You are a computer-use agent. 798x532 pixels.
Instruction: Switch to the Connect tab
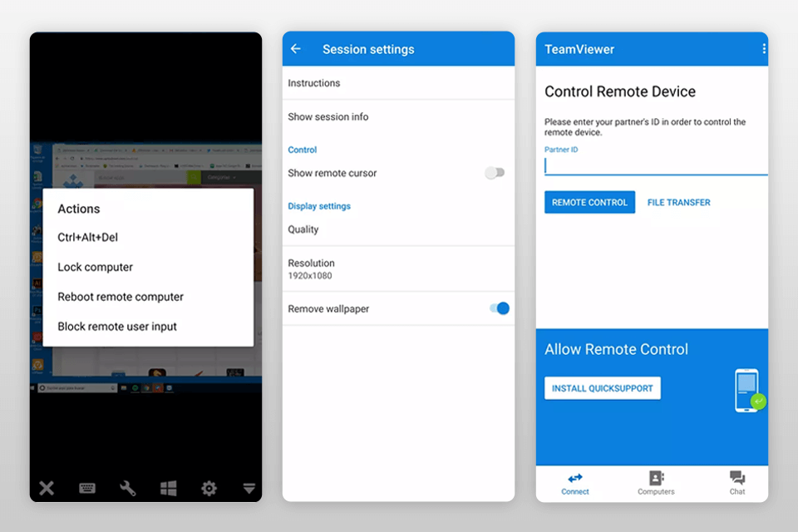575,484
